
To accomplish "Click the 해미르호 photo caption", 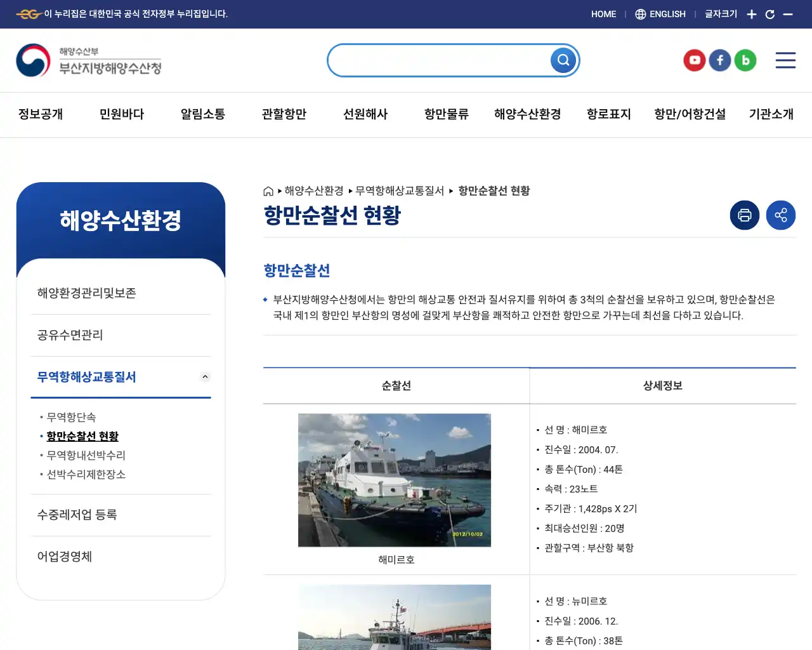I will coord(396,560).
